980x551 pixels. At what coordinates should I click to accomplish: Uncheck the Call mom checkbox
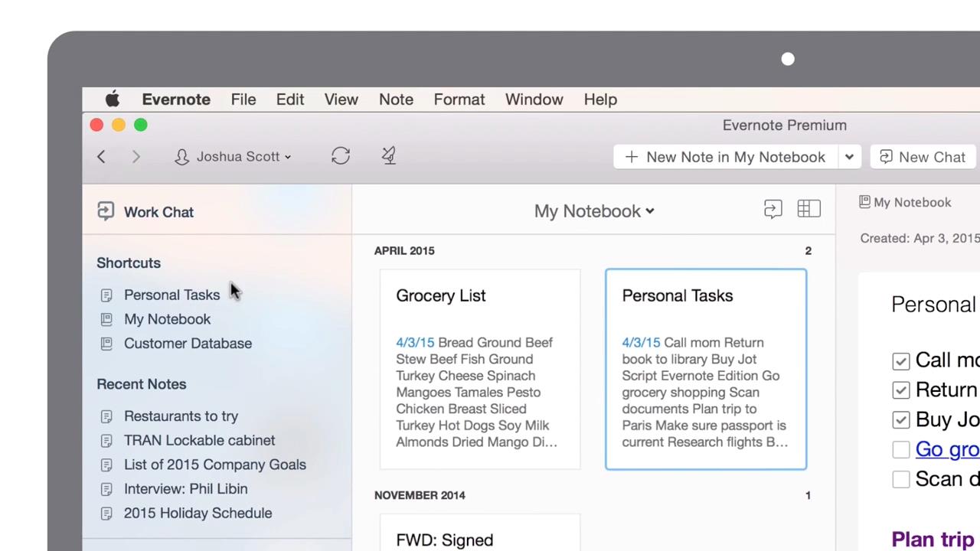(901, 360)
